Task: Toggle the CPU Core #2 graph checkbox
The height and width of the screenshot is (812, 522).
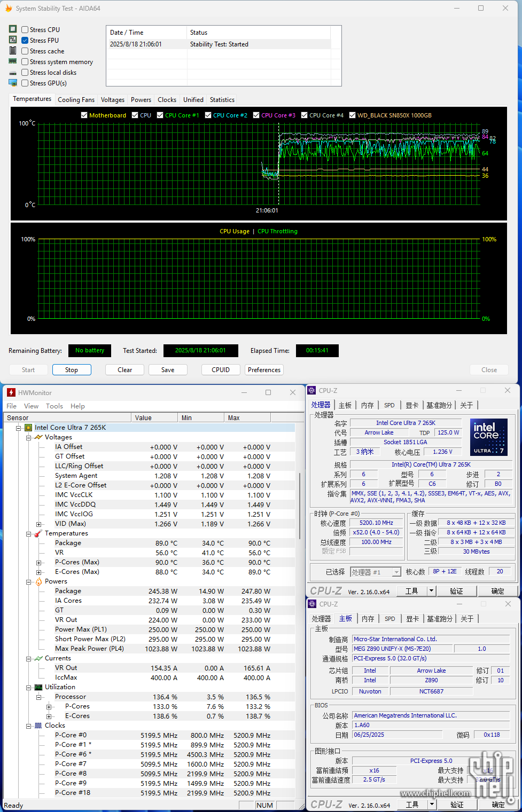Action: [208, 115]
